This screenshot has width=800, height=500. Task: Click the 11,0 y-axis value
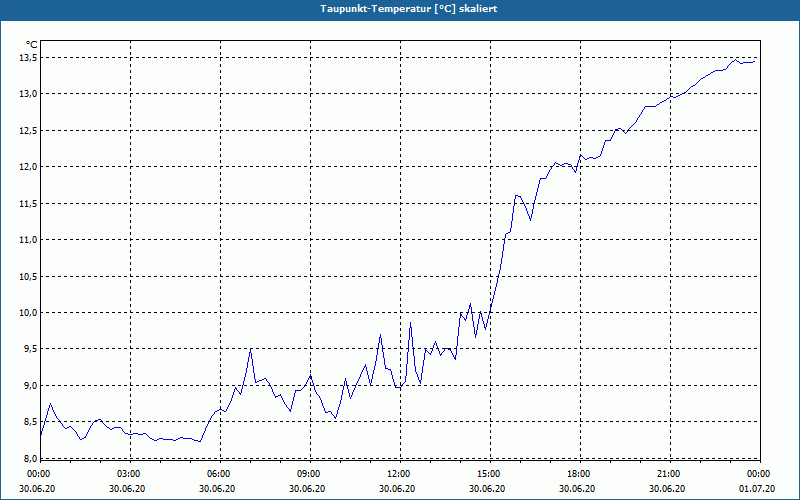29,240
